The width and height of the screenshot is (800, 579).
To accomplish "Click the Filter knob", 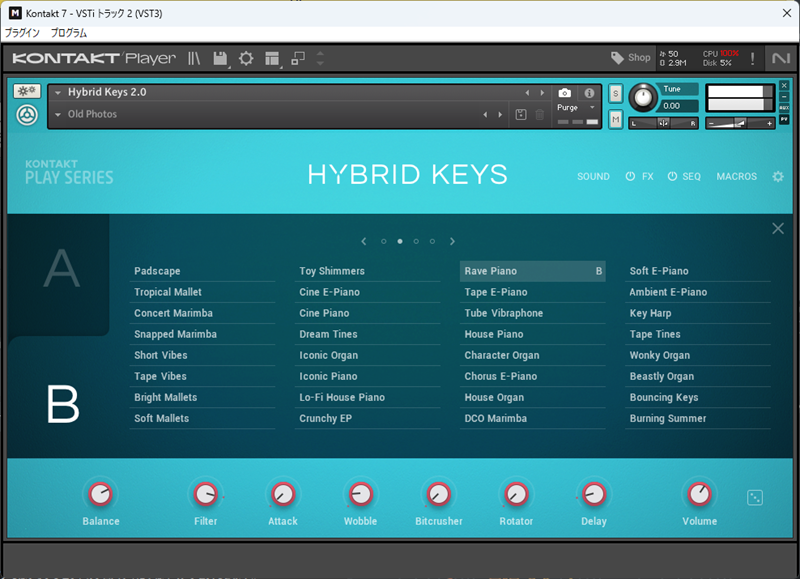I will pyautogui.click(x=206, y=494).
